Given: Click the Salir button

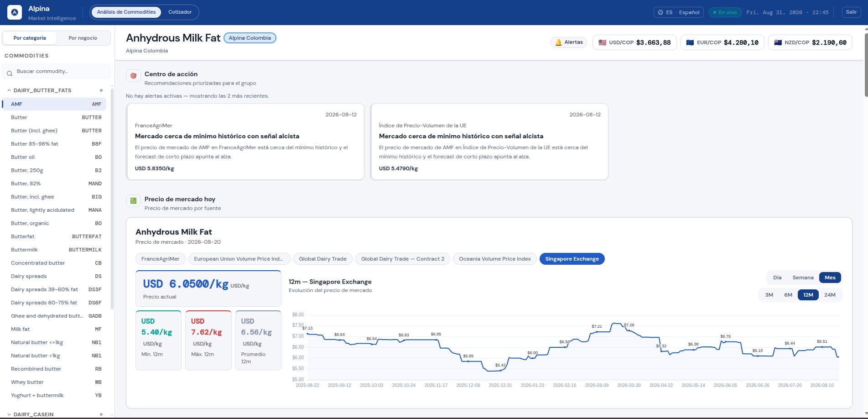Looking at the screenshot, I should 851,12.
